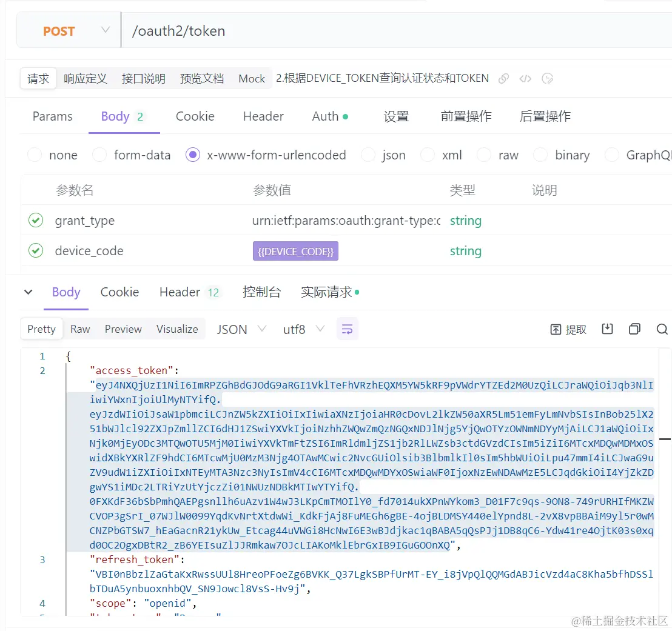The image size is (672, 631).
Task: Open the Params request tab
Action: pos(53,116)
